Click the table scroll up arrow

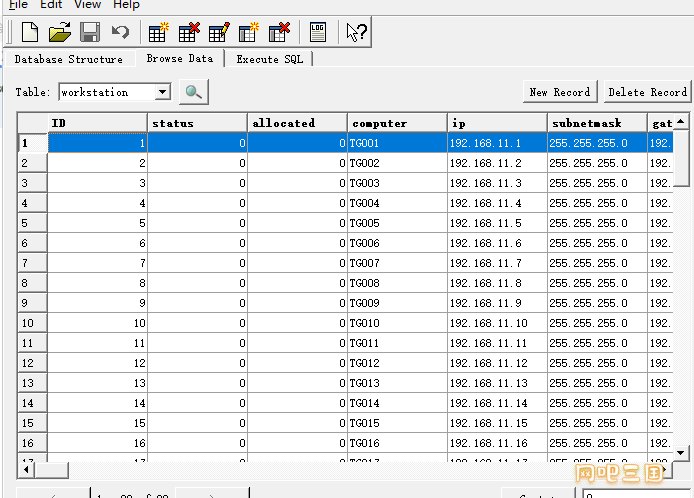click(x=681, y=121)
